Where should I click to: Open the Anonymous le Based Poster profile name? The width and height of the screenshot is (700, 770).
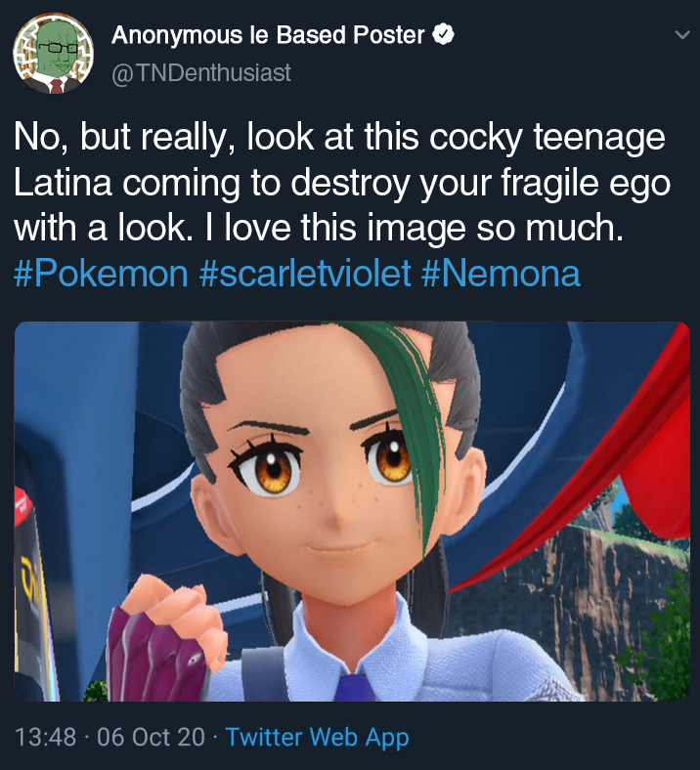click(268, 35)
